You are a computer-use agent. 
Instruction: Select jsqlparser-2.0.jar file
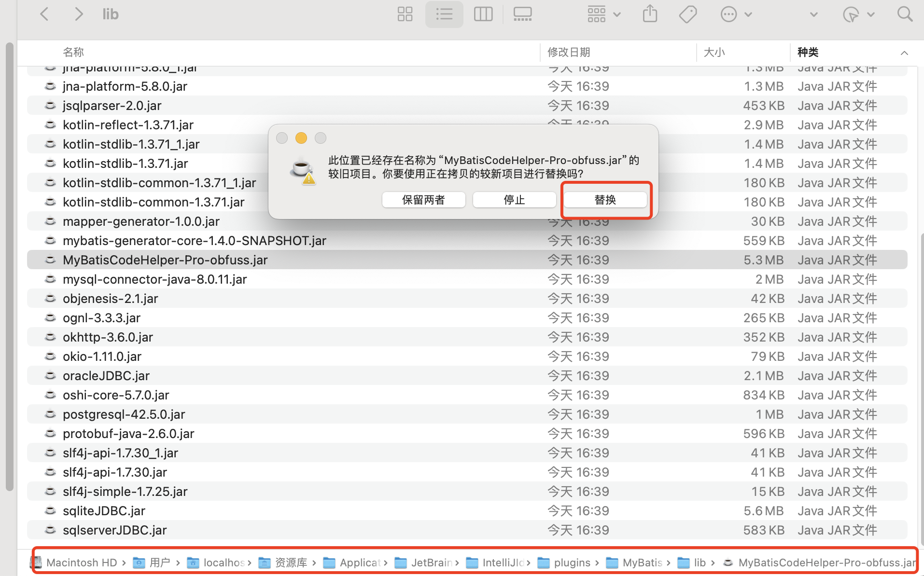point(467,106)
